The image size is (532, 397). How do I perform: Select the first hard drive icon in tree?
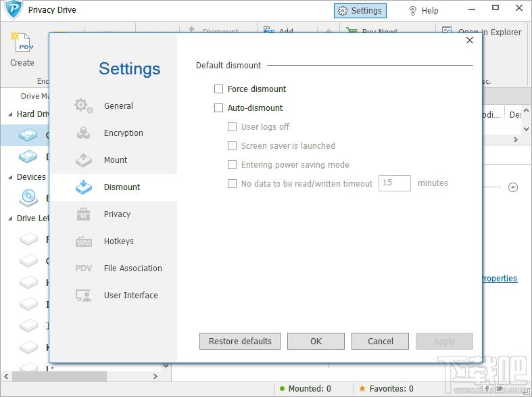click(28, 135)
